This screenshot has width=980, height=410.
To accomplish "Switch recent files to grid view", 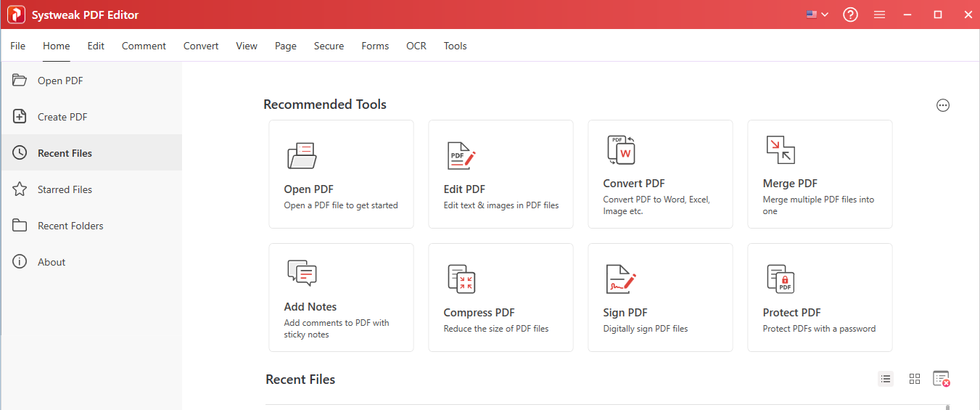I will pos(914,379).
